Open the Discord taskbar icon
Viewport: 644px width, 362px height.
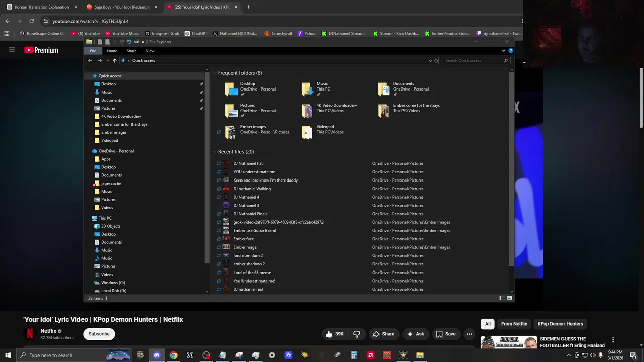pos(156,355)
